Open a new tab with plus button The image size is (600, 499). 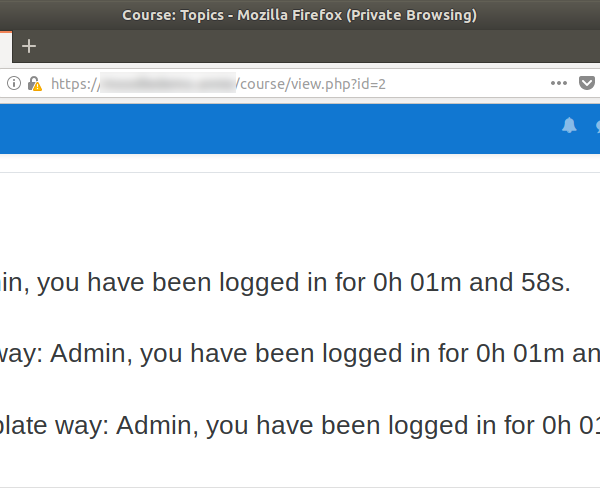(29, 46)
